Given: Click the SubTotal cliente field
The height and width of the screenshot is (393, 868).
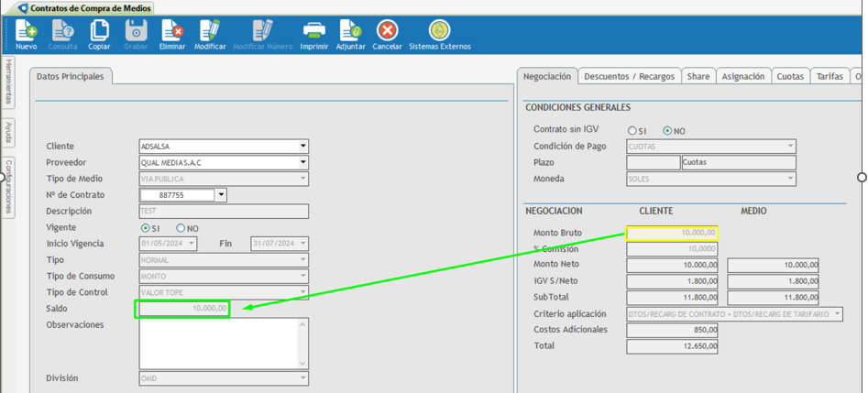Looking at the screenshot, I should [673, 298].
